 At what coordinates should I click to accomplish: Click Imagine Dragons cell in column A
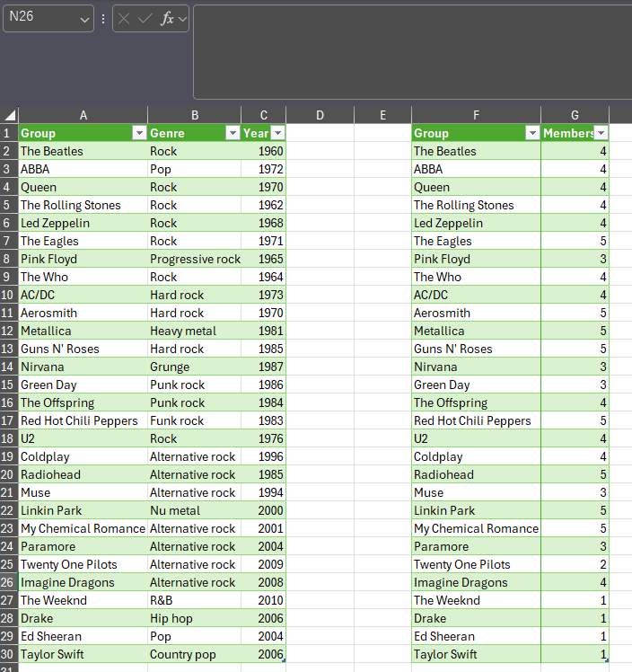(83, 582)
